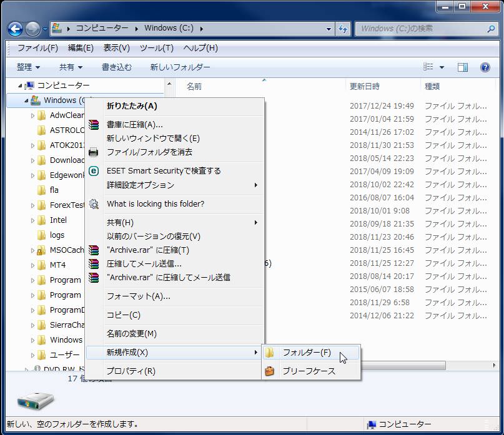
Task: Click the briefcase icon next to ブリーフケース
Action: [270, 370]
